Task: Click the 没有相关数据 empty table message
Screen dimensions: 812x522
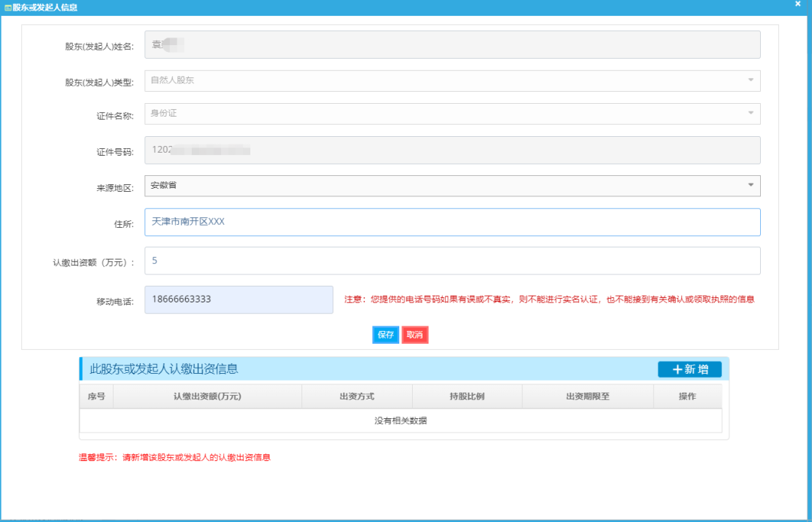Action: tap(401, 421)
